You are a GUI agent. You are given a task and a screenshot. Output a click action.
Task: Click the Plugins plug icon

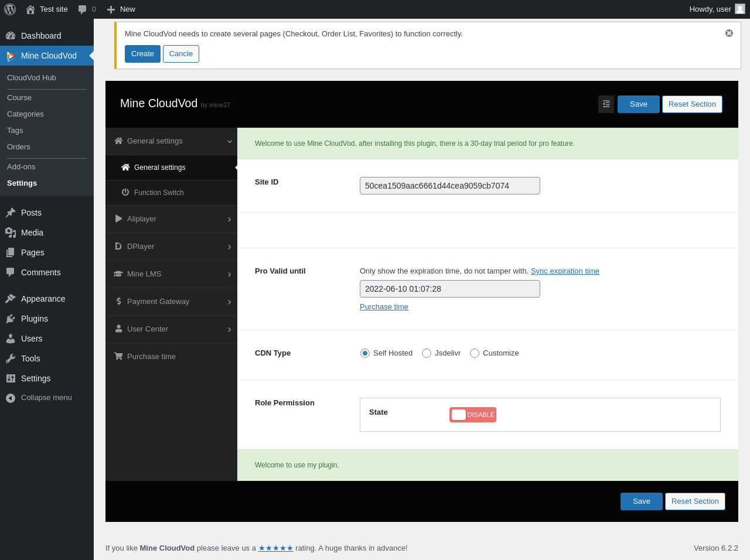click(x=11, y=319)
